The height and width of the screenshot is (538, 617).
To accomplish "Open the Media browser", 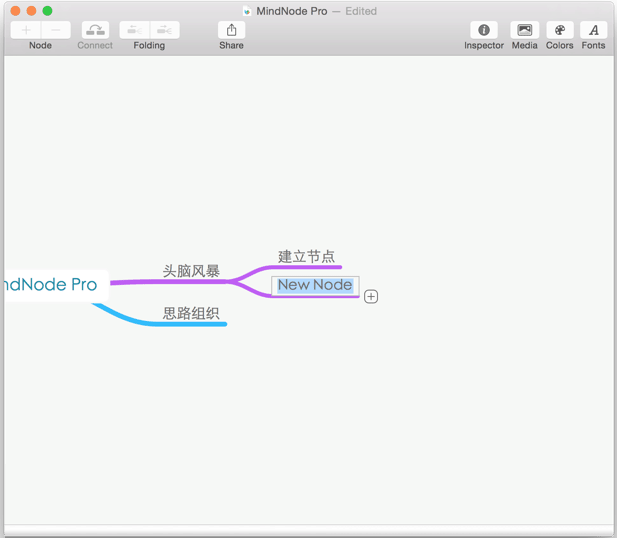I will click(x=524, y=30).
